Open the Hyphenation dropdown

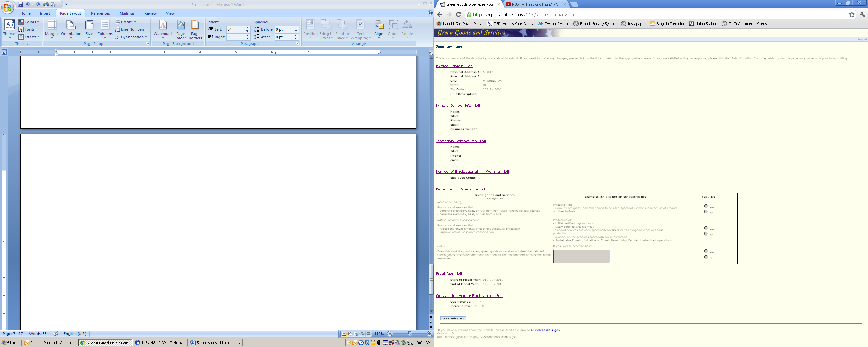[x=131, y=37]
